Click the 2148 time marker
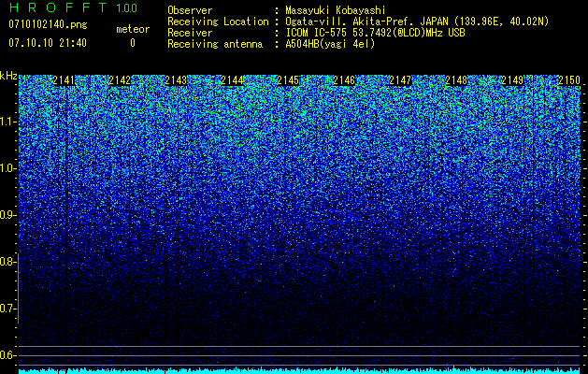The width and height of the screenshot is (588, 374). (456, 80)
